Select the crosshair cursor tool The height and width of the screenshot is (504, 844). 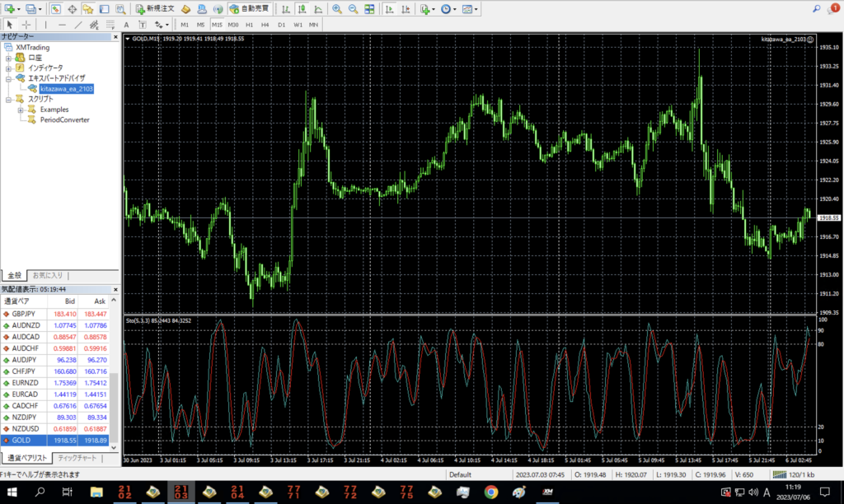point(26,25)
